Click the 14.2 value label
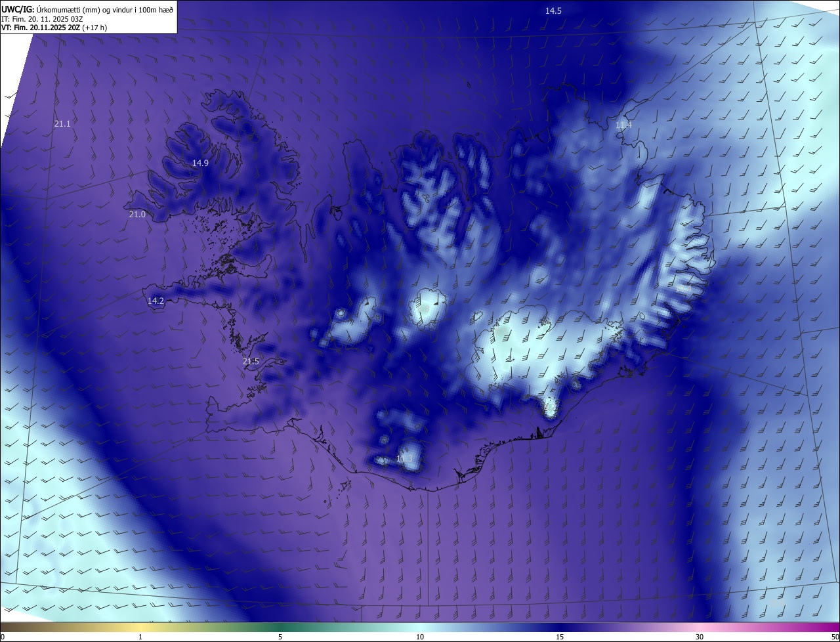Screen dimensions: 840x642 pyautogui.click(x=156, y=301)
